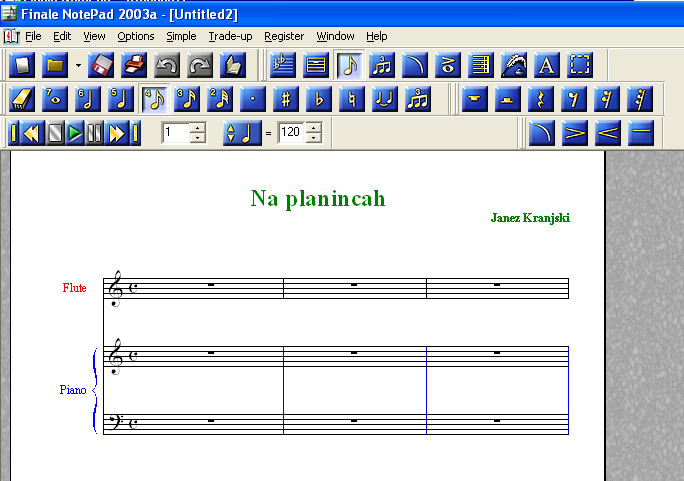Toggle the eighth note duration tool
The image size is (684, 481).
pyautogui.click(x=154, y=99)
